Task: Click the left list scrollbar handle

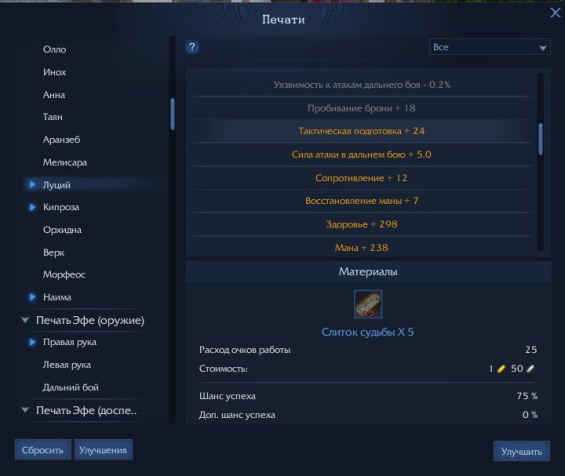Action: (173, 114)
